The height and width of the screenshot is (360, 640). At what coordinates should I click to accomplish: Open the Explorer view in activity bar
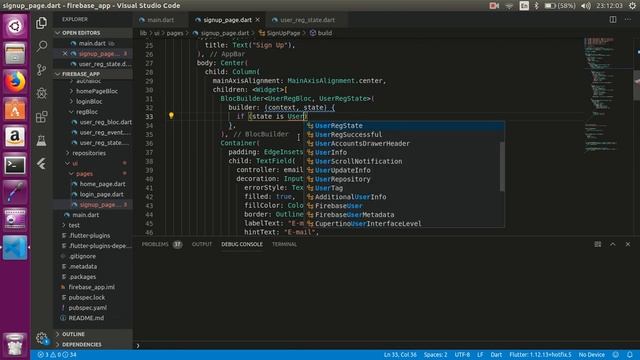[x=41, y=23]
